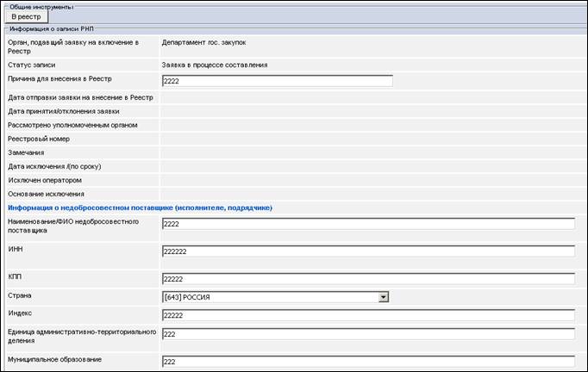Image resolution: width=588 pixels, height=372 pixels.
Task: Focus the Единица административно-территориального деления input
Action: (x=368, y=334)
